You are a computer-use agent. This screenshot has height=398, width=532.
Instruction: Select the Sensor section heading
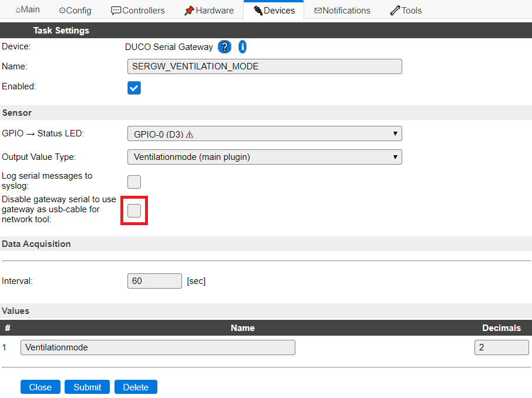tap(17, 113)
